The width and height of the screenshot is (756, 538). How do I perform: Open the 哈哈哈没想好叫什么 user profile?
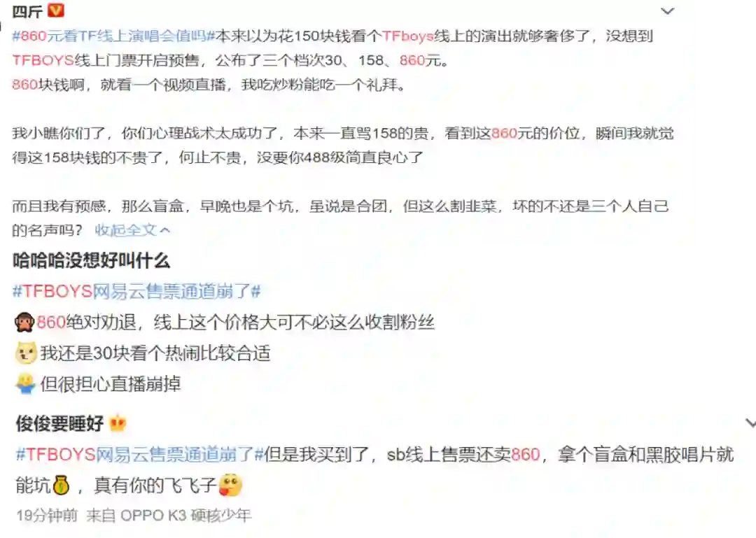coord(91,261)
